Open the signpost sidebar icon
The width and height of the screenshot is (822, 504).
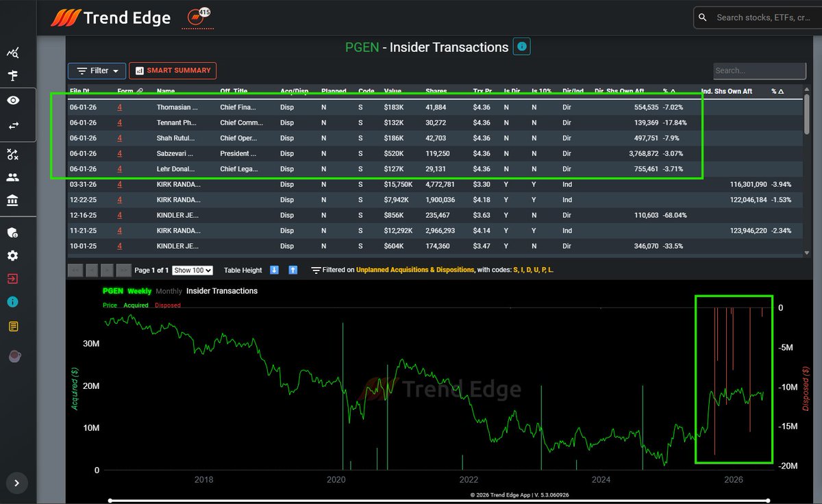point(12,75)
